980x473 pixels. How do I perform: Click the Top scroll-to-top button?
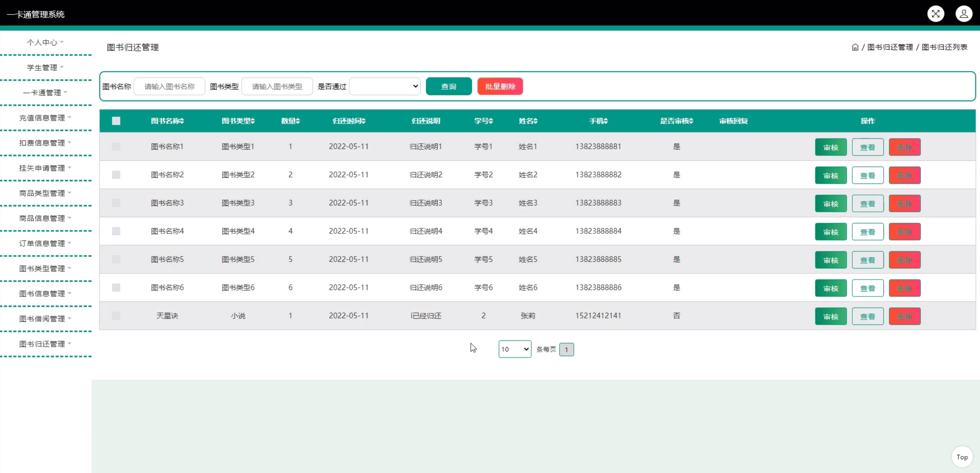point(962,457)
